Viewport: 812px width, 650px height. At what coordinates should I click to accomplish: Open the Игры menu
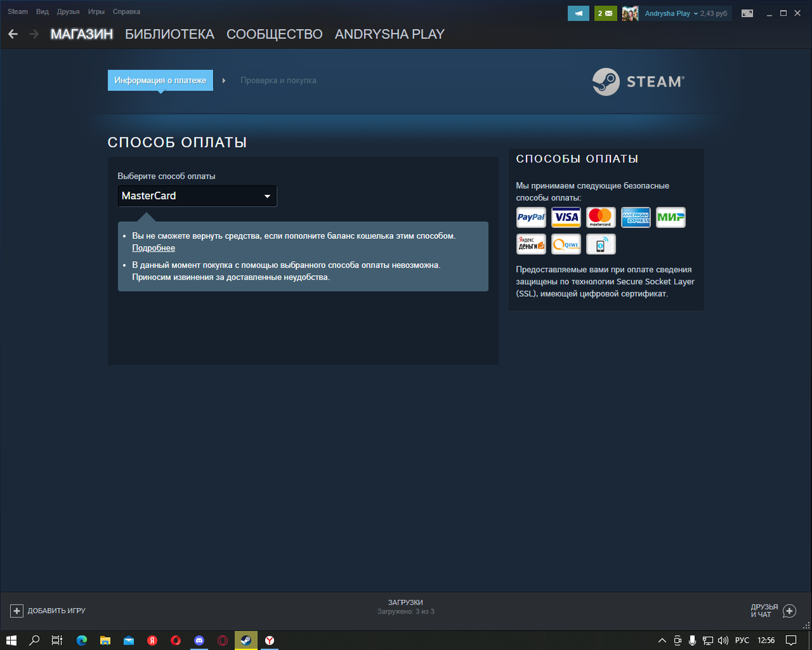[x=96, y=12]
